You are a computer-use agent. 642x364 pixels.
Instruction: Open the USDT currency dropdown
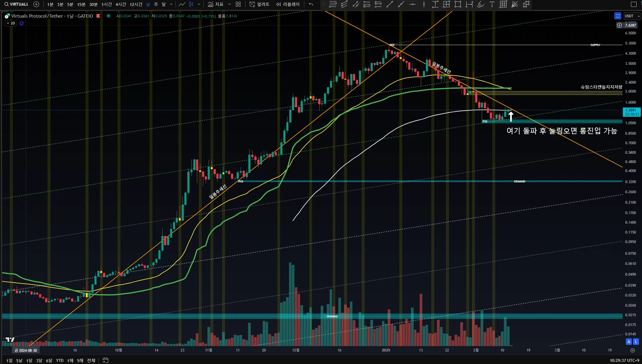point(632,16)
